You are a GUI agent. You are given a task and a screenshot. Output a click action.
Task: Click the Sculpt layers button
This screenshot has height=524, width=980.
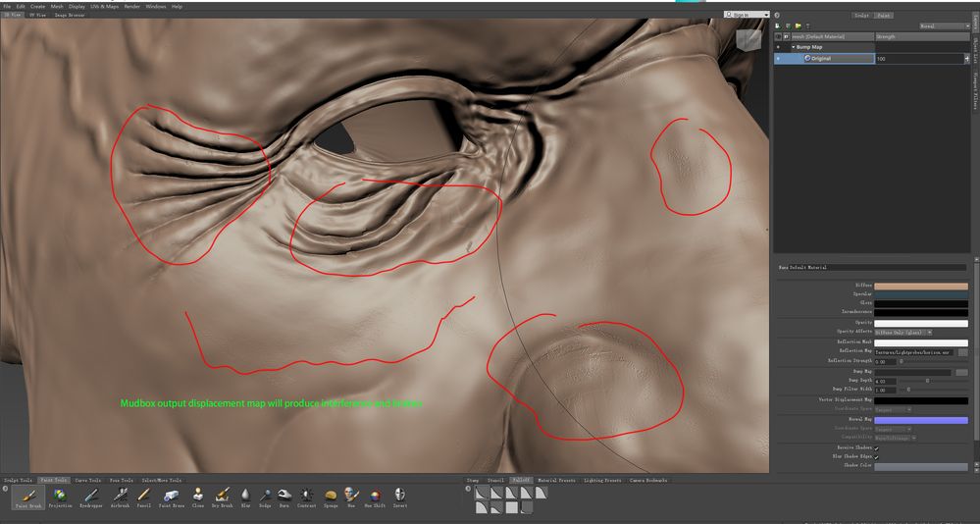click(x=861, y=15)
